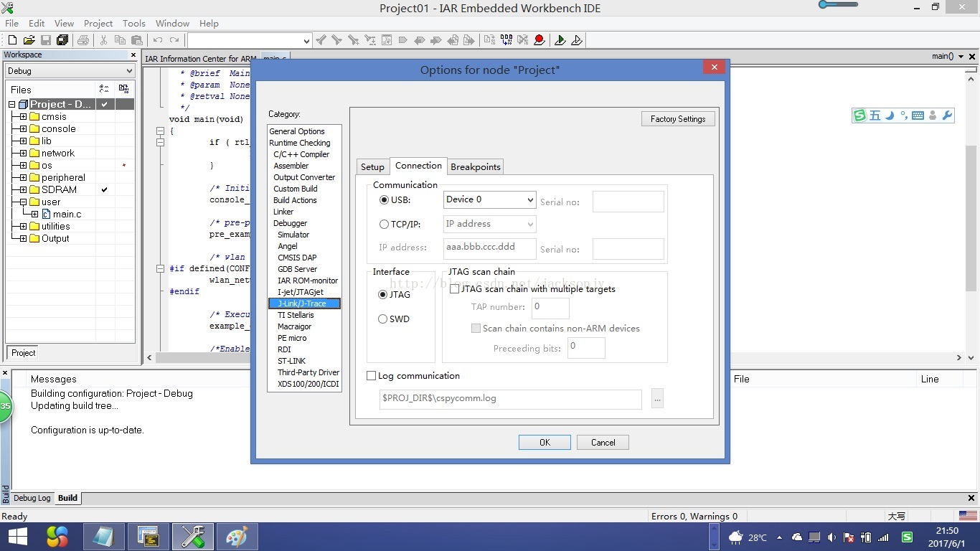Click the volume speaker tray icon
The image size is (980, 551).
coord(831,537)
